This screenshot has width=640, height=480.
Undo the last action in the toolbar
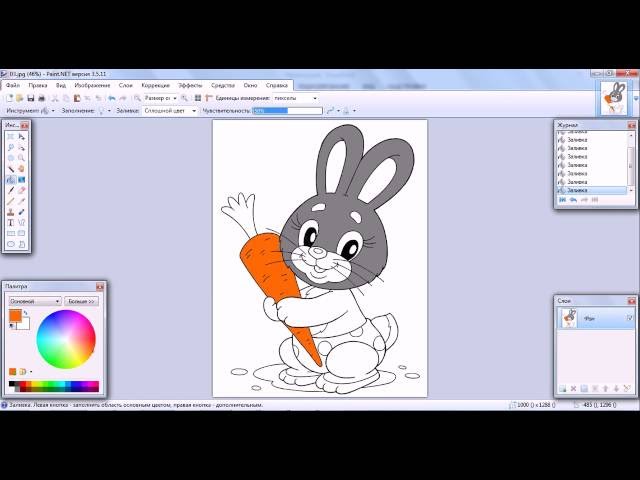click(x=111, y=98)
